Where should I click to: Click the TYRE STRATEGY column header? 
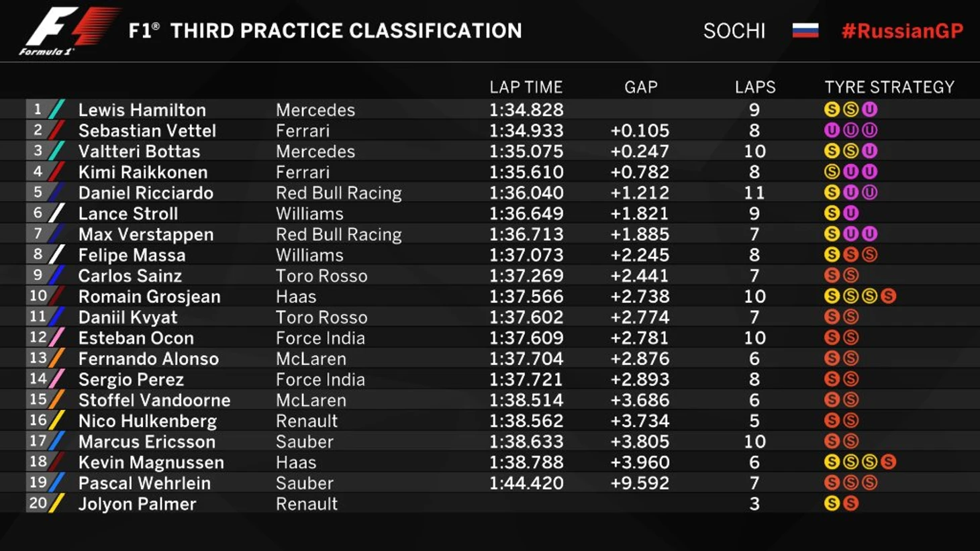[889, 87]
